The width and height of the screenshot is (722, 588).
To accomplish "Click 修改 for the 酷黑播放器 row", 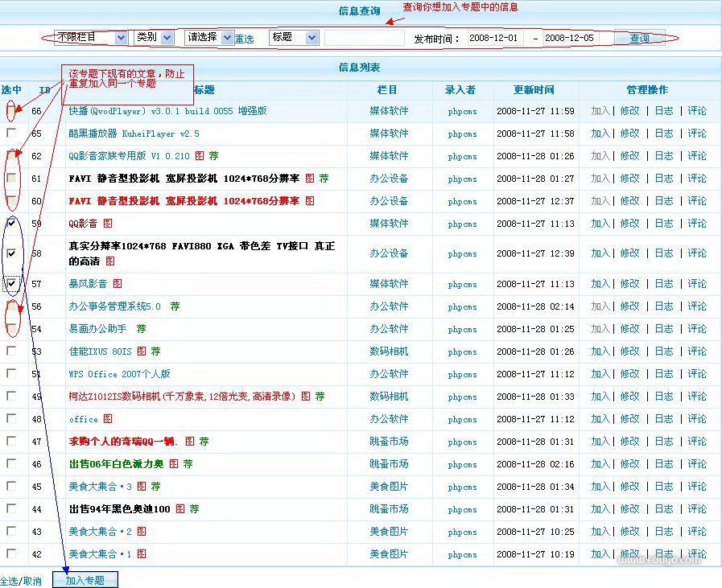I will coord(629,134).
